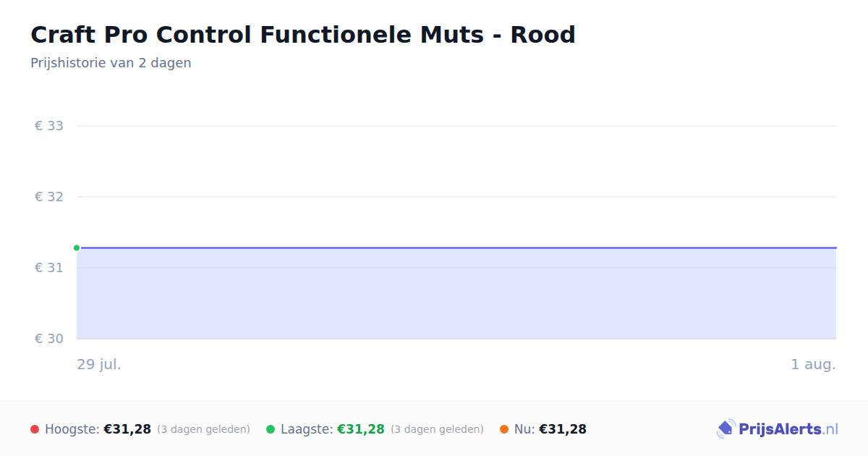
Task: Click the Hoogste €31,28 price value
Action: pyautogui.click(x=127, y=429)
